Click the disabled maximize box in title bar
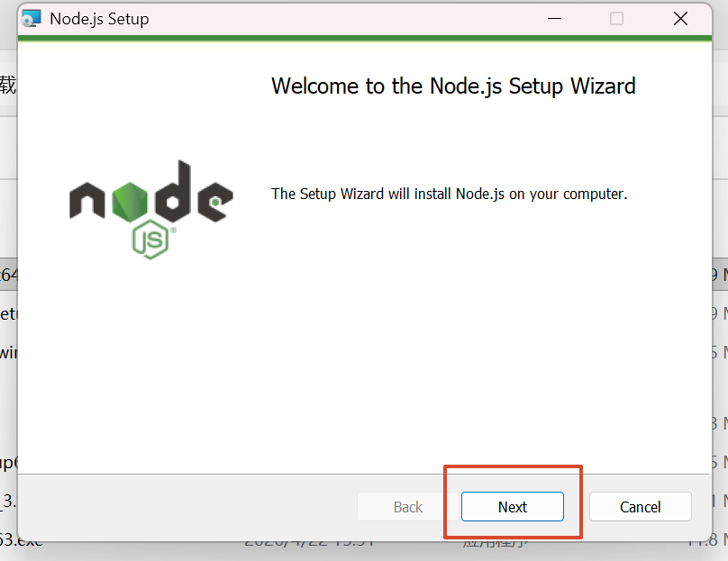 click(x=616, y=19)
